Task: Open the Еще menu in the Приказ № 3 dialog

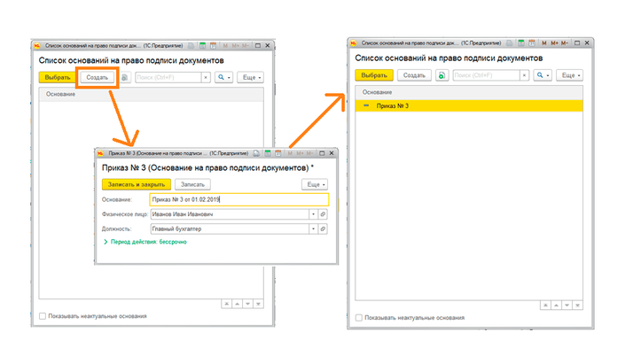Action: point(315,184)
